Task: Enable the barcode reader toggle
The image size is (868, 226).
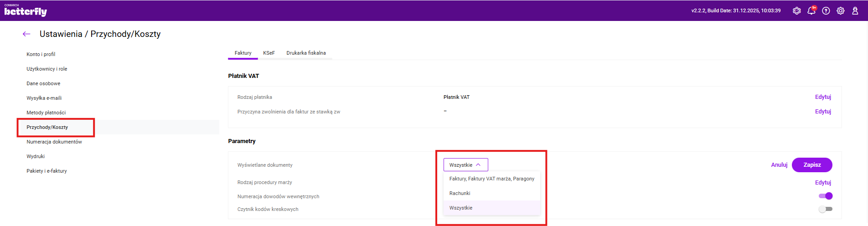Action: (x=825, y=209)
